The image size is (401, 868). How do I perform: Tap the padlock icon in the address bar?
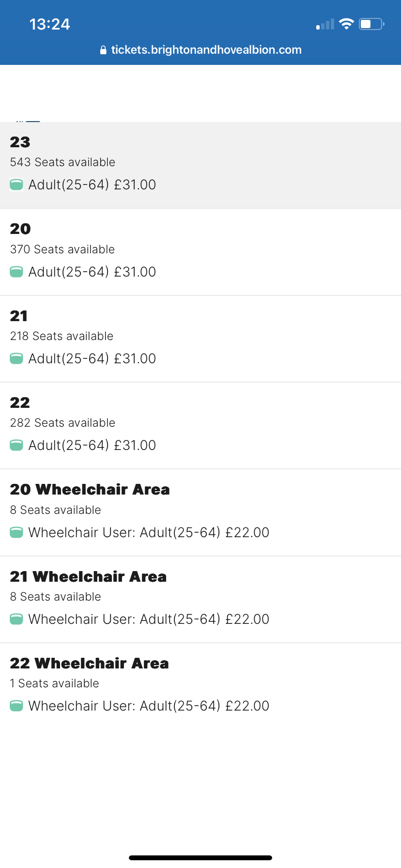(103, 50)
